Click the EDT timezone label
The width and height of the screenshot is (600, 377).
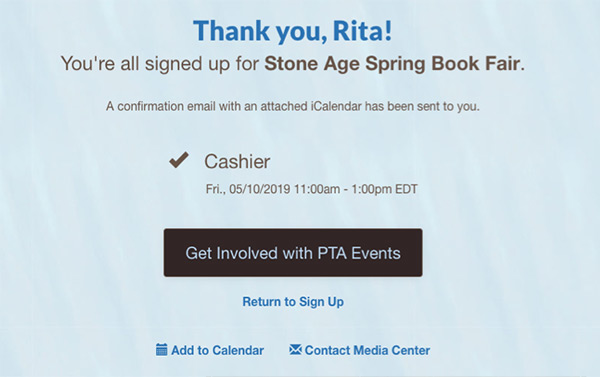(x=406, y=189)
